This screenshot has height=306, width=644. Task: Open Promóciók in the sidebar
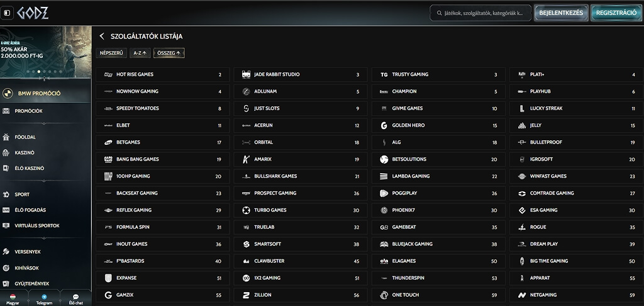(x=28, y=111)
